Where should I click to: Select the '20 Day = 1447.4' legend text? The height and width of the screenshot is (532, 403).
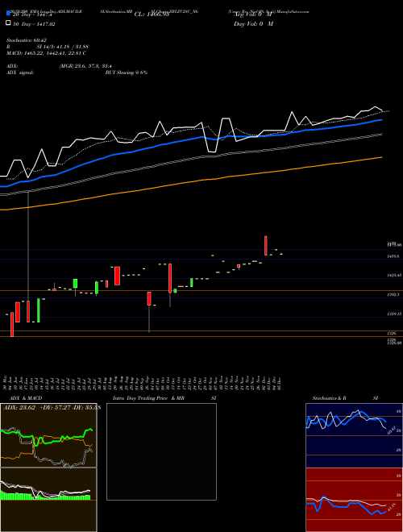tap(32, 15)
